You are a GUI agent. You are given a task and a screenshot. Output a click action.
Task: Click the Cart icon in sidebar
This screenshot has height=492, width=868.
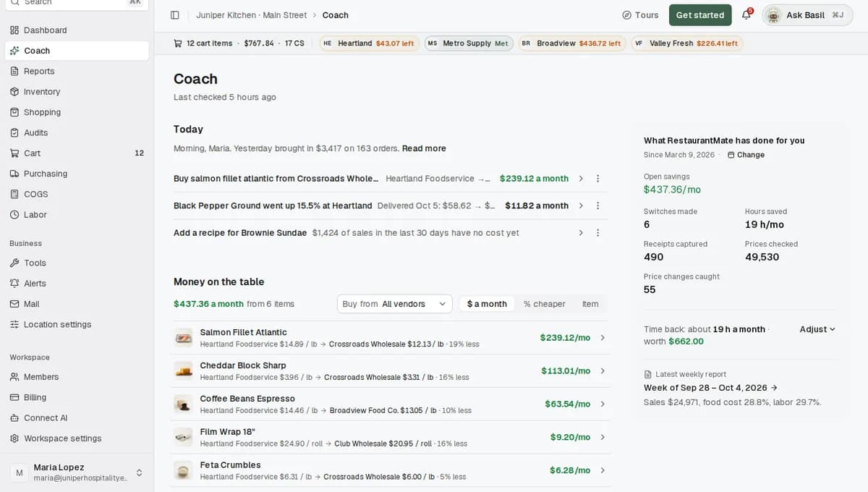point(14,153)
